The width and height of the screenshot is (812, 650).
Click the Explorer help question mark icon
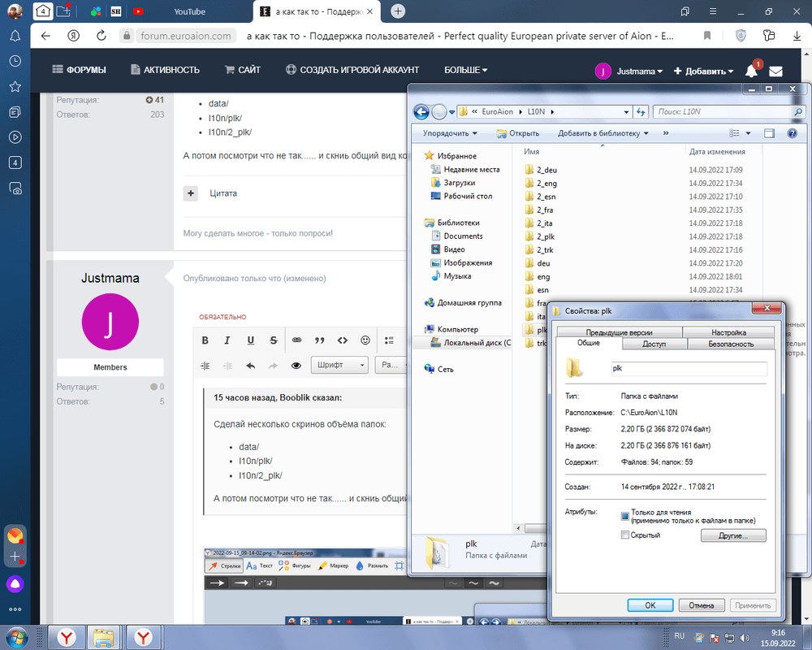pos(792,133)
